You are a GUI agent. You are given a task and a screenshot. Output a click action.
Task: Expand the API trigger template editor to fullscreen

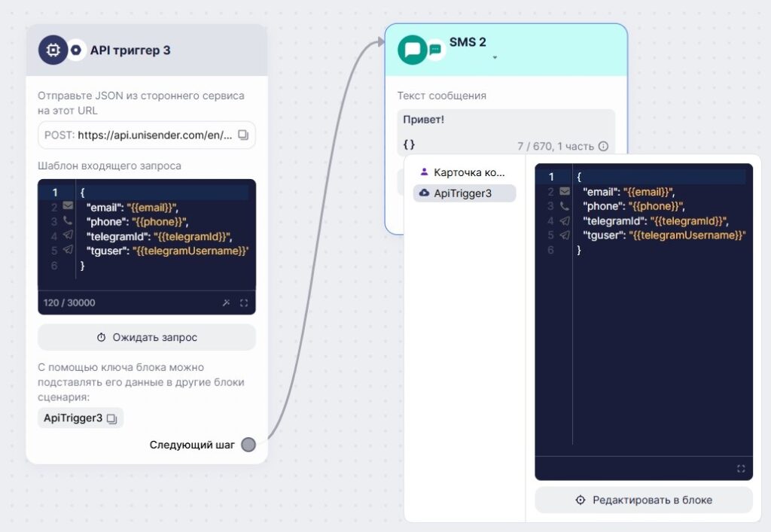point(244,302)
